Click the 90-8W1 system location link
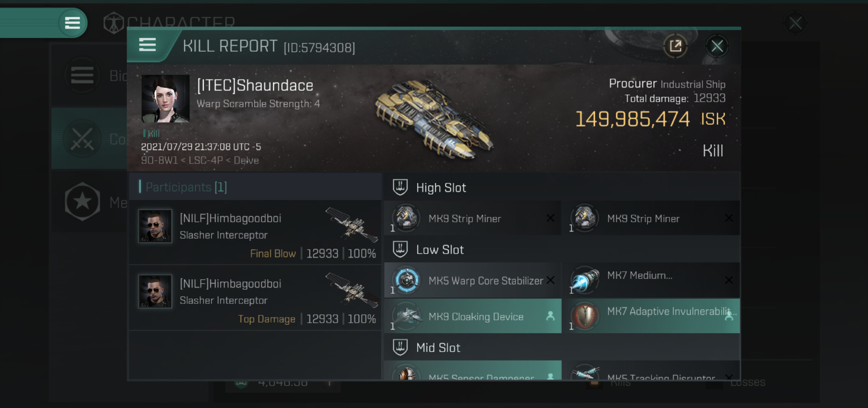Screen dimensions: 868x408 tap(159, 160)
